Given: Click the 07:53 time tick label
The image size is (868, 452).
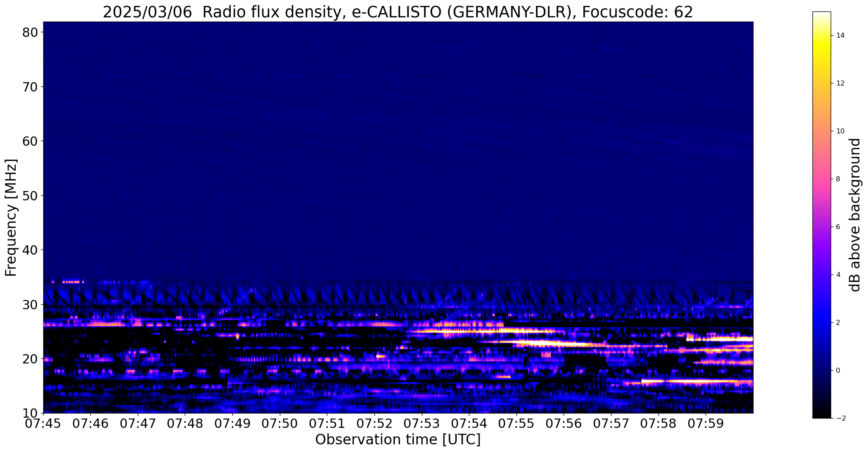Looking at the screenshot, I should [422, 424].
